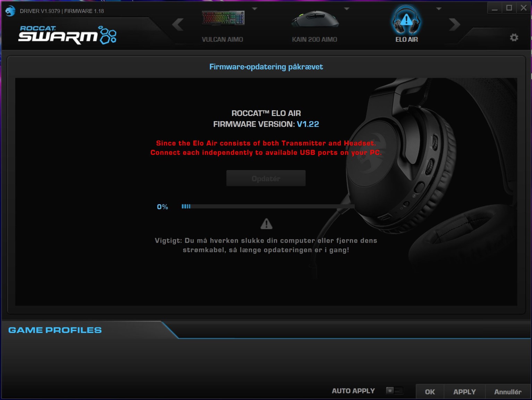Close the Swarm window
532x400 pixels.
pyautogui.click(x=524, y=8)
